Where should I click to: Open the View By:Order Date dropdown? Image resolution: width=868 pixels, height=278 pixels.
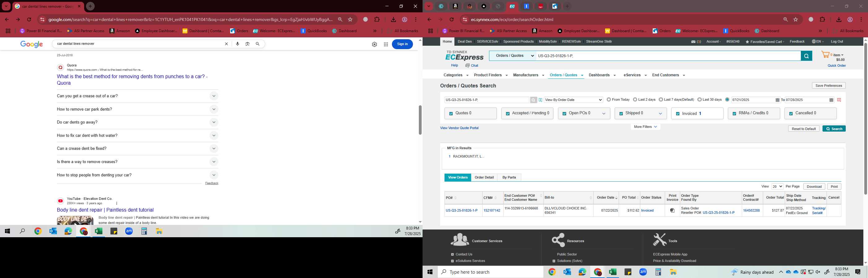[x=573, y=100]
